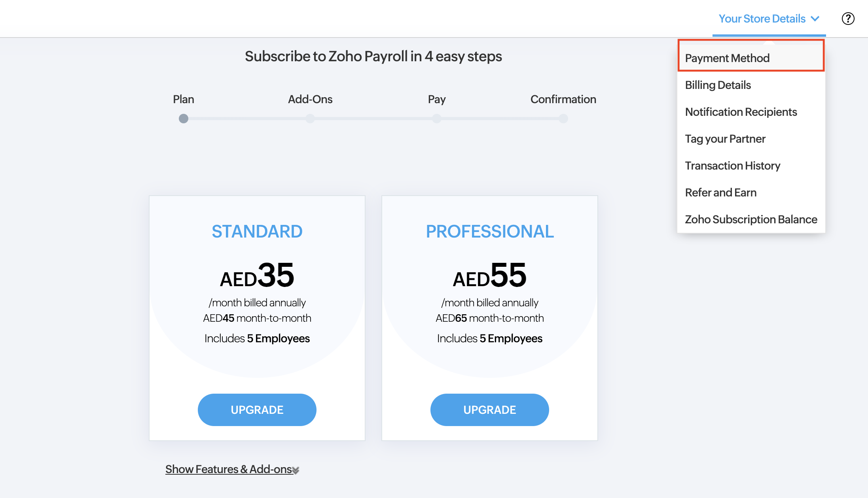Click the STANDARD plan title
This screenshot has height=498, width=868.
[x=257, y=231]
